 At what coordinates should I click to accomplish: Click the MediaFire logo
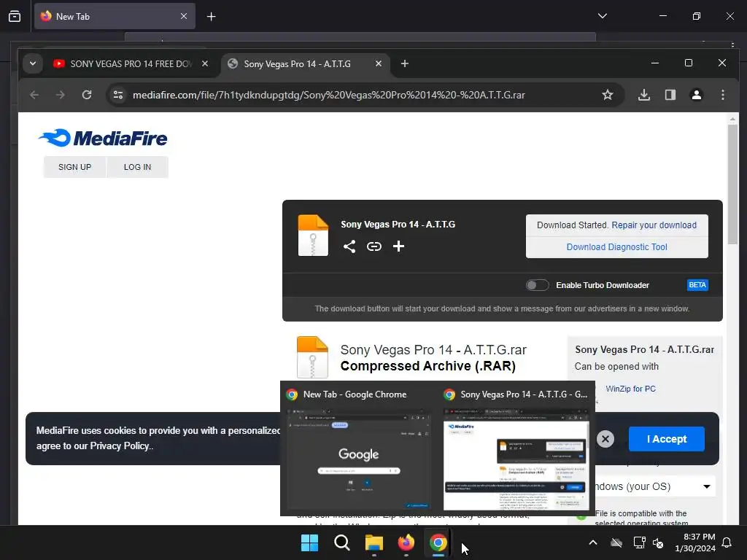103,138
